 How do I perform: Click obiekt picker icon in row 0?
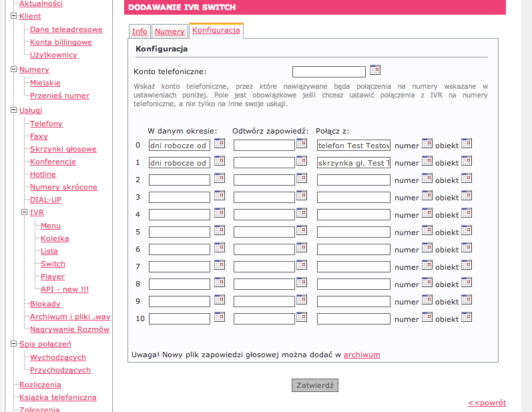click(x=467, y=143)
